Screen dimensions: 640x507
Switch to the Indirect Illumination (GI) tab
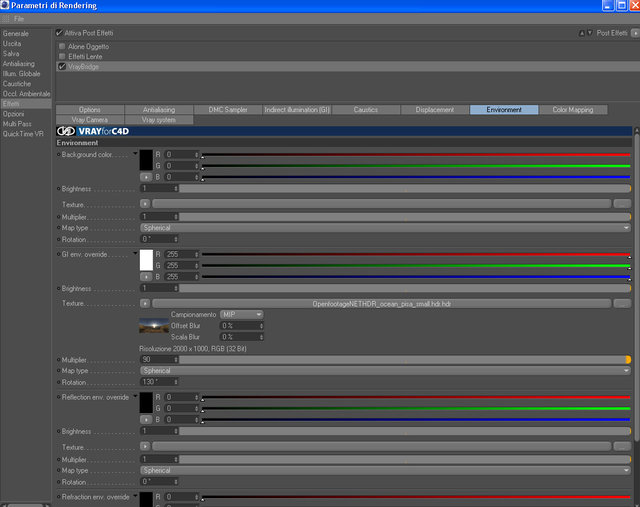pyautogui.click(x=297, y=109)
